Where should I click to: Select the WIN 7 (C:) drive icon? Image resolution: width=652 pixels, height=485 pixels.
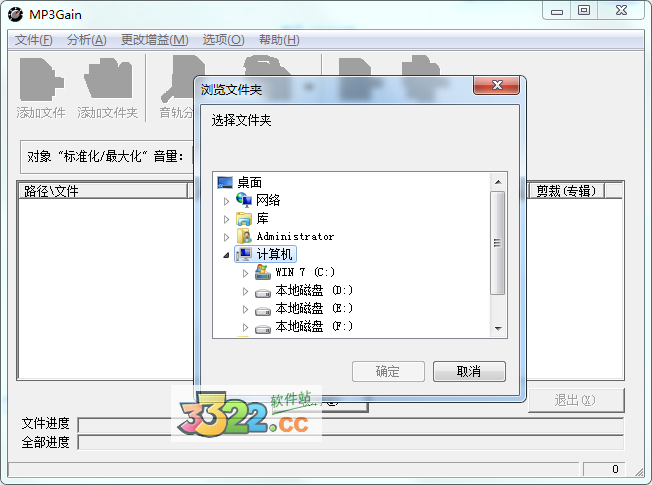pyautogui.click(x=263, y=272)
